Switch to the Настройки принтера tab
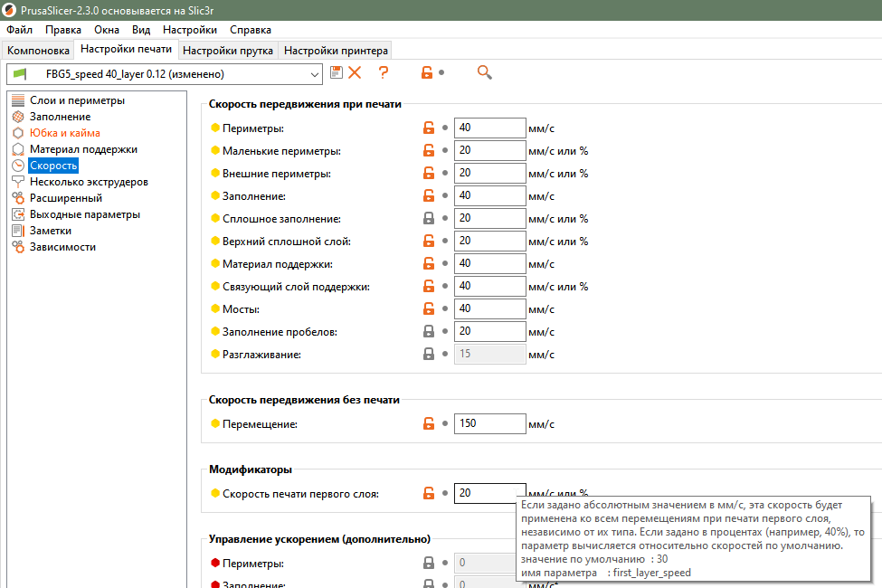882x588 pixels. point(335,51)
